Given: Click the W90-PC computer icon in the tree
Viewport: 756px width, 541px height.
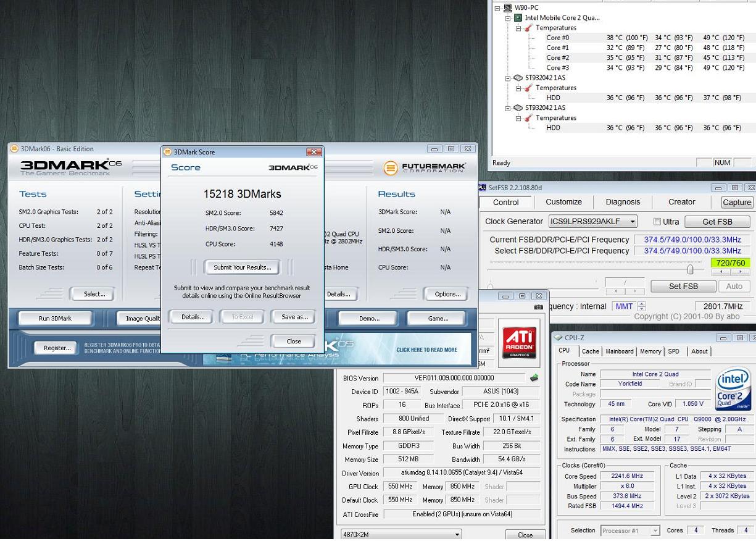Looking at the screenshot, I should [508, 7].
